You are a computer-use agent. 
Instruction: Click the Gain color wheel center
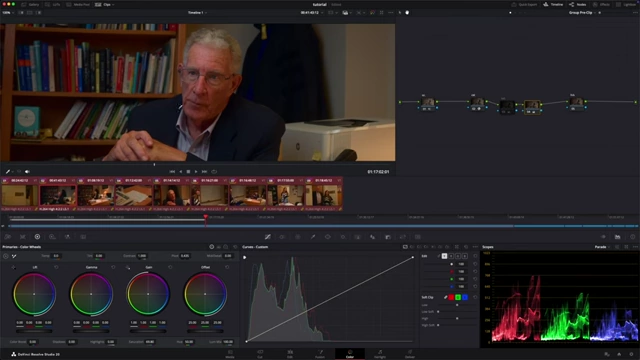(148, 294)
